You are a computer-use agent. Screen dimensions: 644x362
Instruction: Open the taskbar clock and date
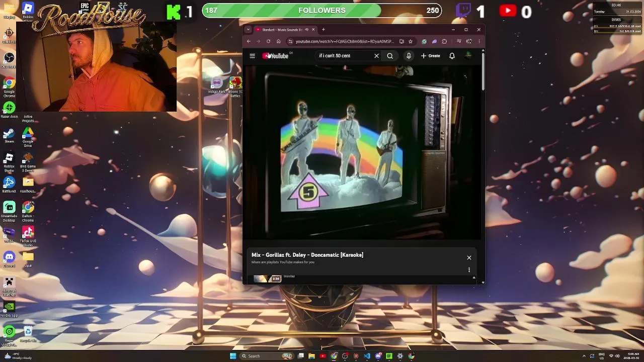(631, 356)
